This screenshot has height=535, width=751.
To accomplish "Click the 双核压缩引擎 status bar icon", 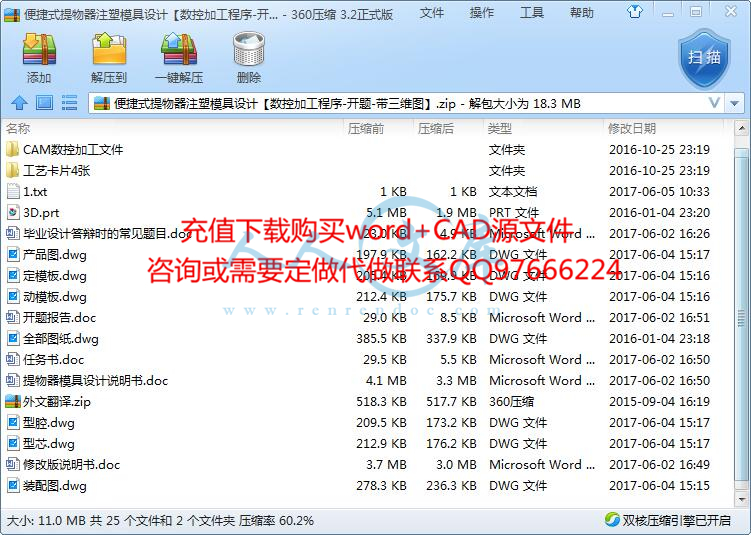I will (612, 520).
